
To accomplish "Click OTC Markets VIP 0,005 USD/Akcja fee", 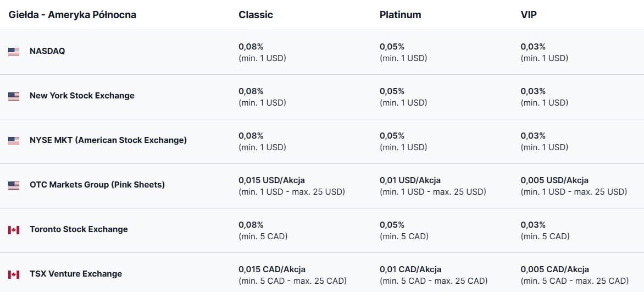I will click(574, 186).
